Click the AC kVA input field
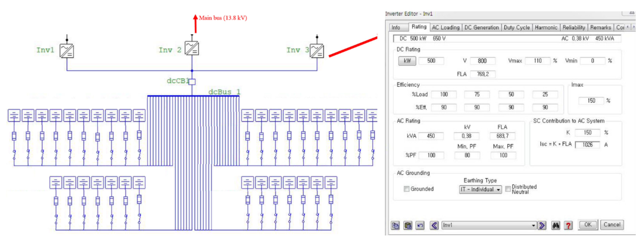The width and height of the screenshot is (644, 244). [431, 136]
